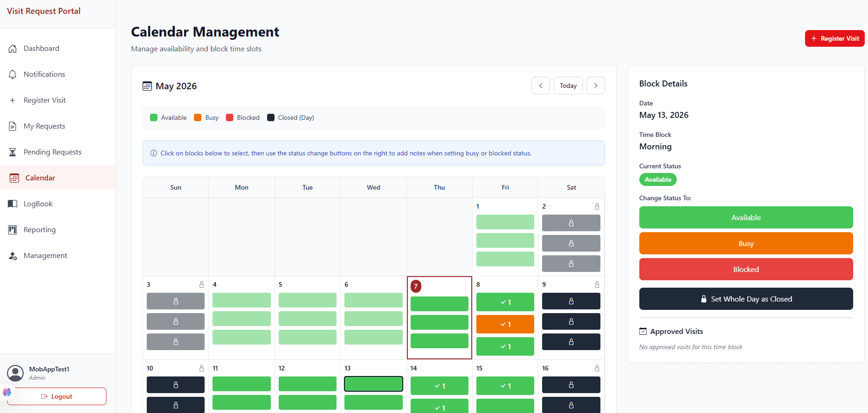
Task: Click the red Blocked legend swatch
Action: click(x=230, y=117)
